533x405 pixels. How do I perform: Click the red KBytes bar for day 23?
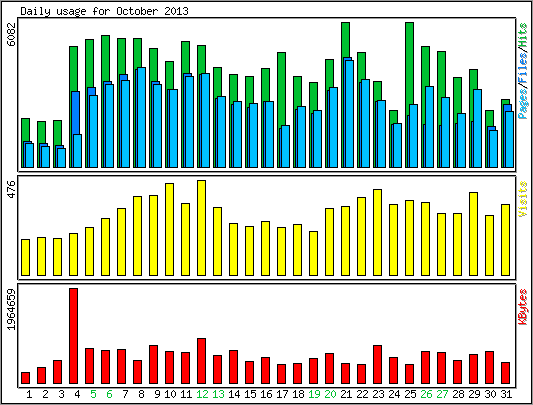click(378, 365)
